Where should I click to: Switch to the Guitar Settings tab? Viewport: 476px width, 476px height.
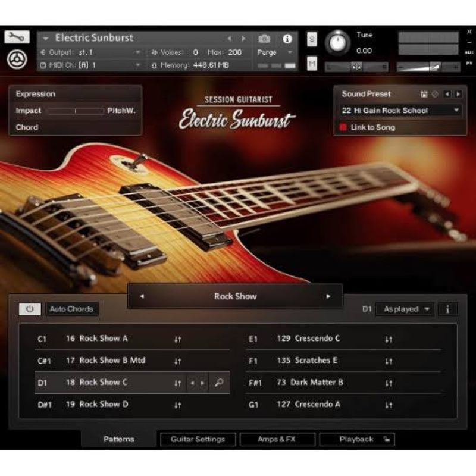[198, 439]
